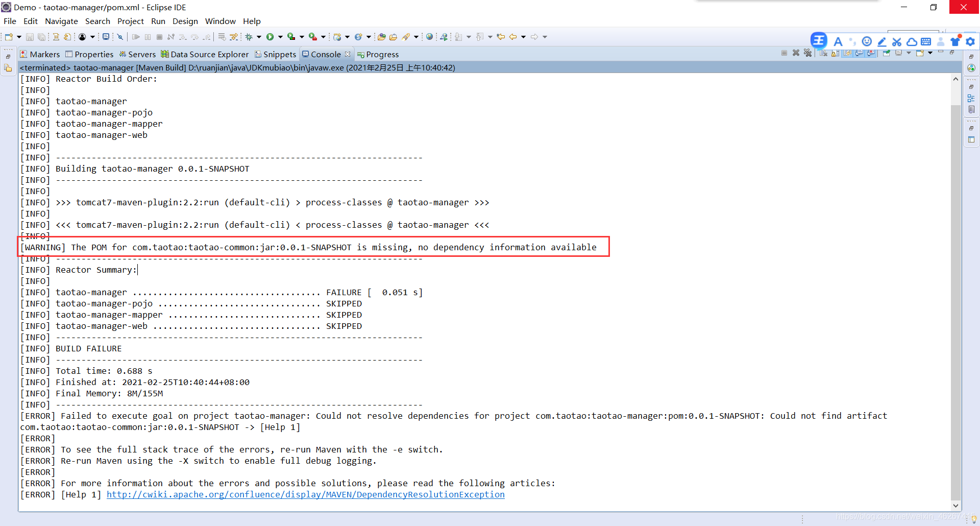Click the 'BUILD FAILURE' console line
The width and height of the screenshot is (980, 526).
tap(89, 348)
